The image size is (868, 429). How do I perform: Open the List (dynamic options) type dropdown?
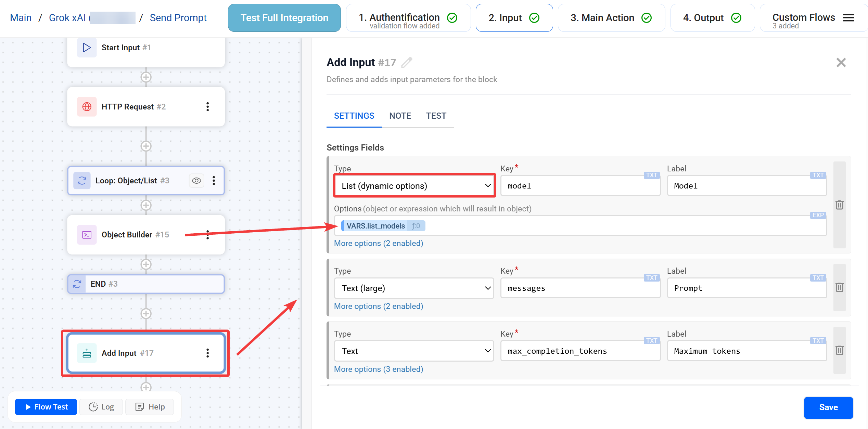coord(414,186)
